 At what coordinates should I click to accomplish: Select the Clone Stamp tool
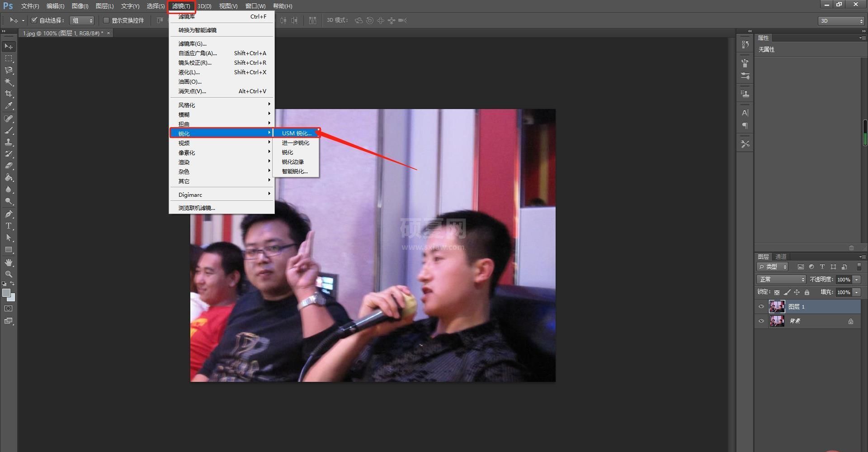click(x=9, y=142)
